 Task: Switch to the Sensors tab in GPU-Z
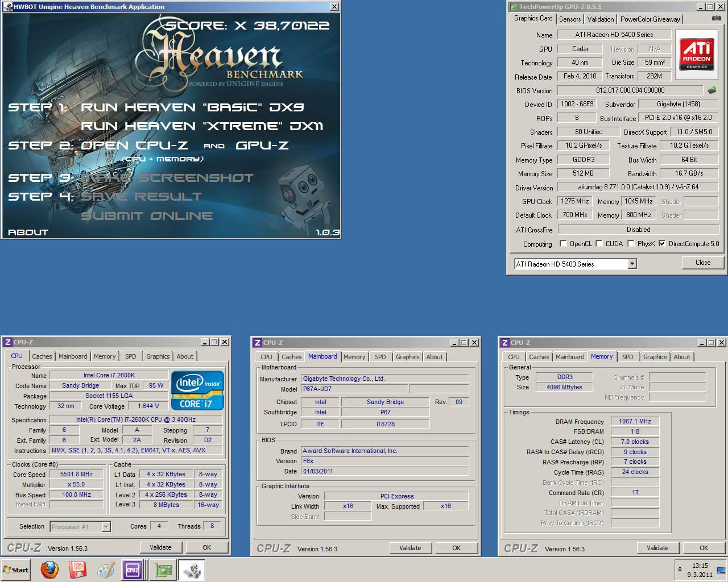(x=570, y=19)
